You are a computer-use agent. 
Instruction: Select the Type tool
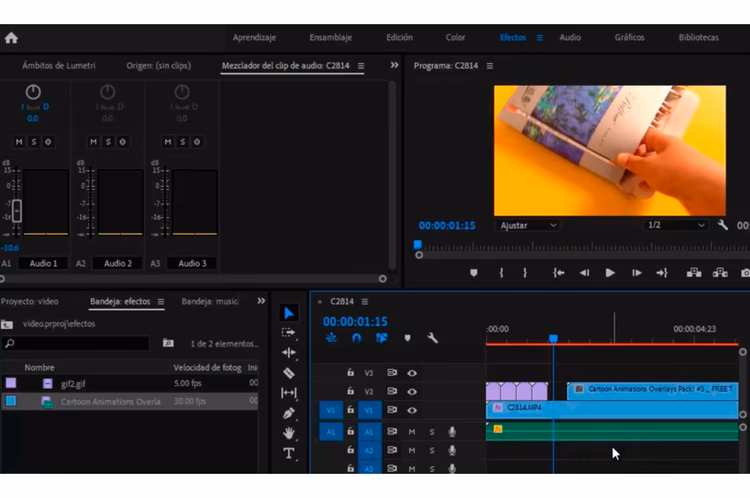point(289,453)
